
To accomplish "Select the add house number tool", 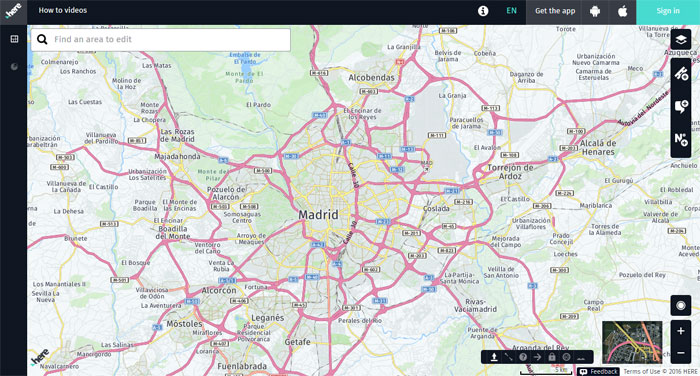I will click(x=681, y=140).
